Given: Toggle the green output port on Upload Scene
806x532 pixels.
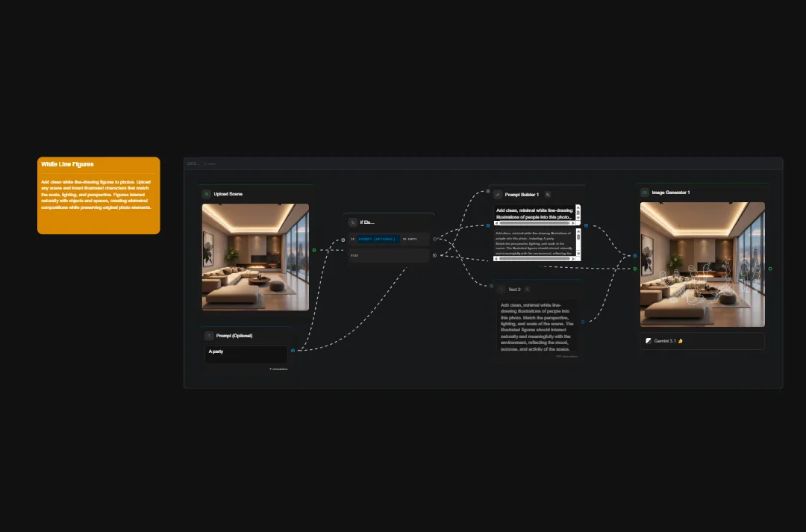Looking at the screenshot, I should [x=315, y=249].
